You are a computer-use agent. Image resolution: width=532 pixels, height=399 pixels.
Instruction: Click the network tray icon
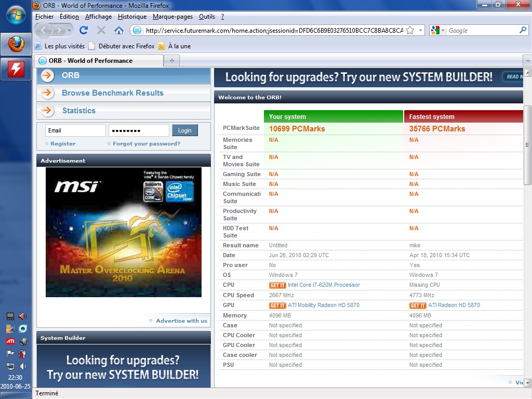[10, 366]
